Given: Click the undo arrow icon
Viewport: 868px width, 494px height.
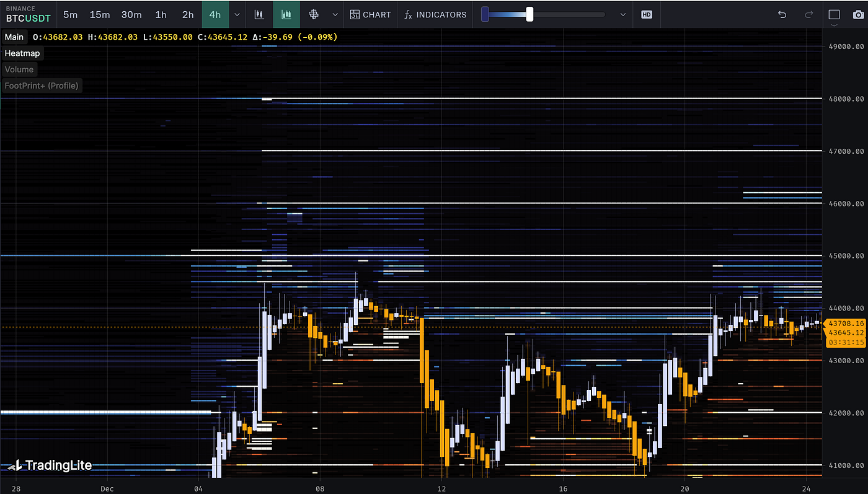Looking at the screenshot, I should 782,14.
